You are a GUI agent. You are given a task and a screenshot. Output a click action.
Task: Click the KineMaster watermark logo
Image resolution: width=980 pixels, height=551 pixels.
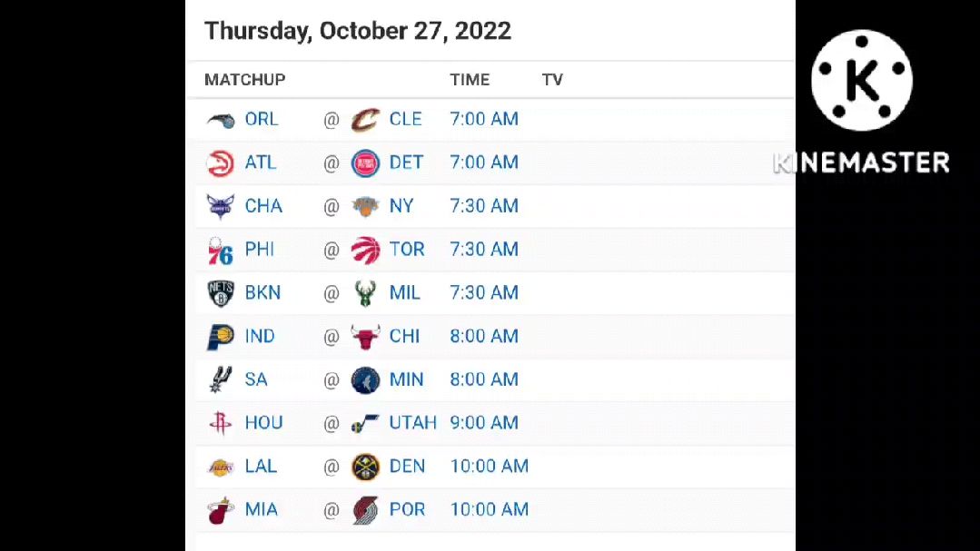click(x=862, y=80)
